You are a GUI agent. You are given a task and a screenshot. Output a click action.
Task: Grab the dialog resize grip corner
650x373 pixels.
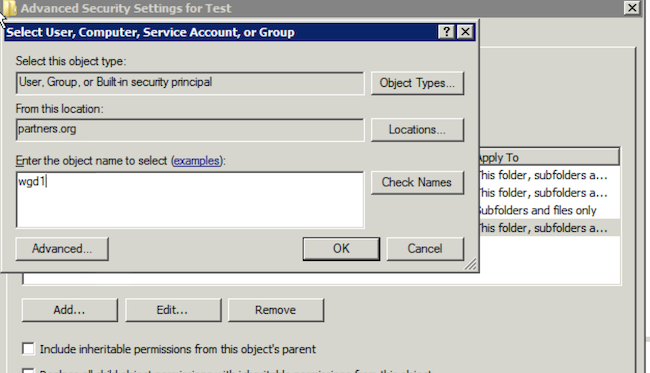click(471, 264)
